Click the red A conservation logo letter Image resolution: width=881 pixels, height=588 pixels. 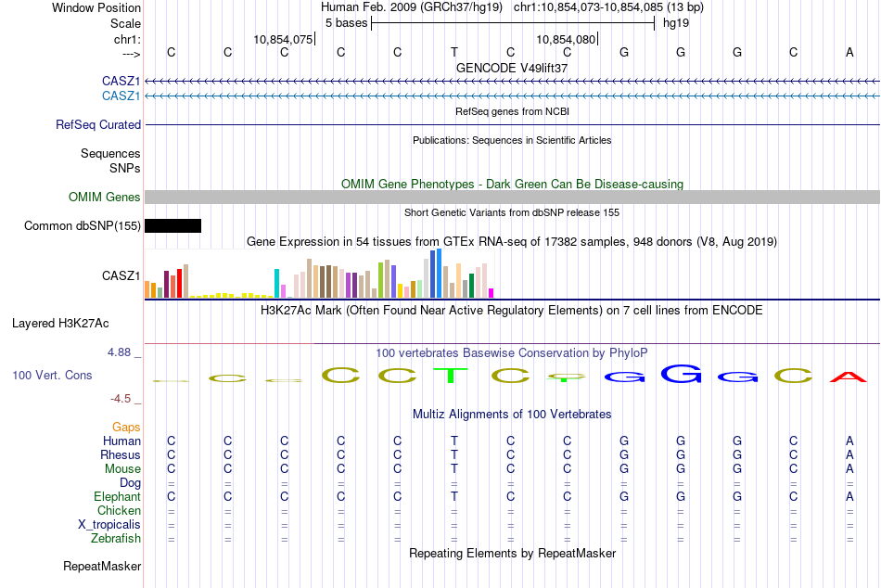coord(849,377)
